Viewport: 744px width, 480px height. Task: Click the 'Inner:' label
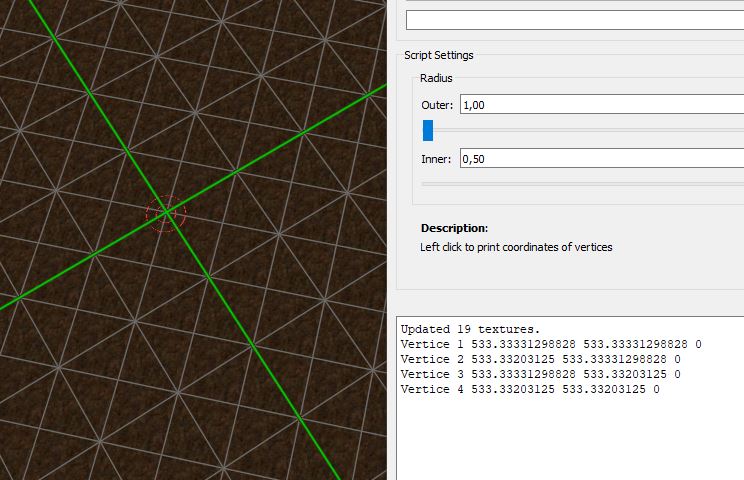(436, 159)
